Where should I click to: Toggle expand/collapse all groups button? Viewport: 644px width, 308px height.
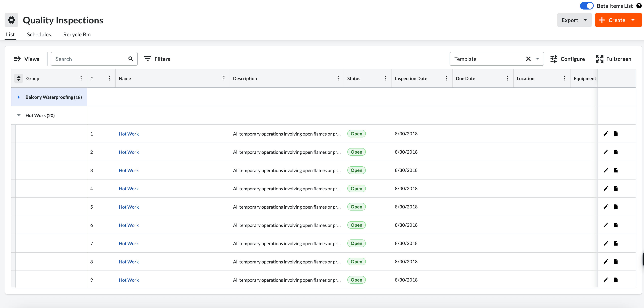pos(18,78)
